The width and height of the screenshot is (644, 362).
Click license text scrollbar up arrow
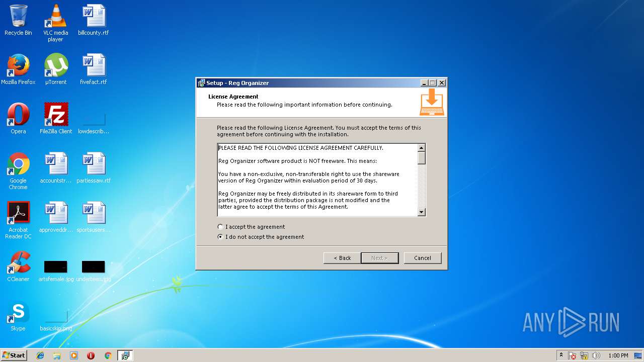422,148
